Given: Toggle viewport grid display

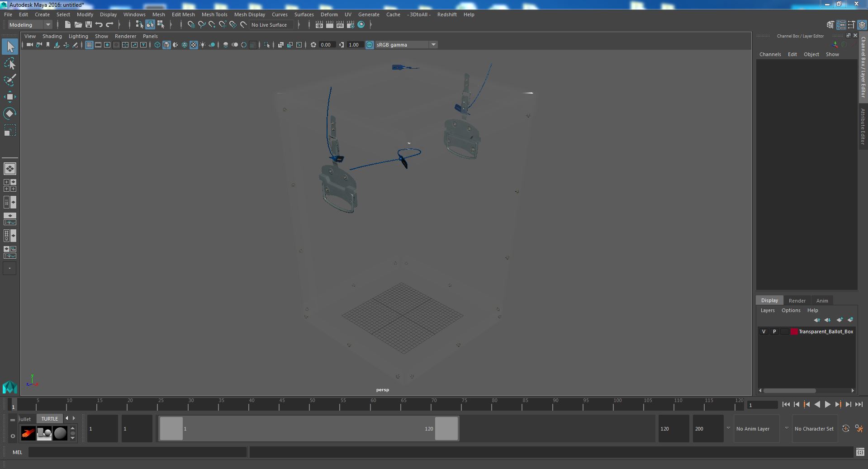Looking at the screenshot, I should click(89, 45).
